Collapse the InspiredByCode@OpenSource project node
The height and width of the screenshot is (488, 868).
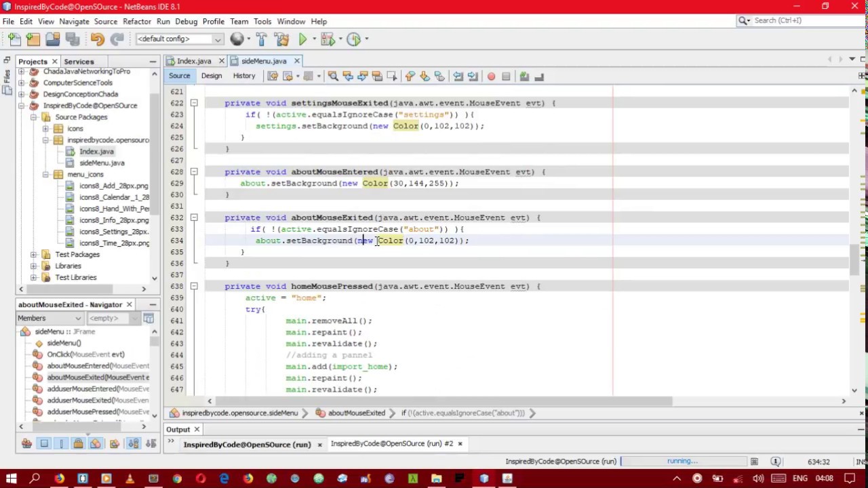click(x=22, y=106)
